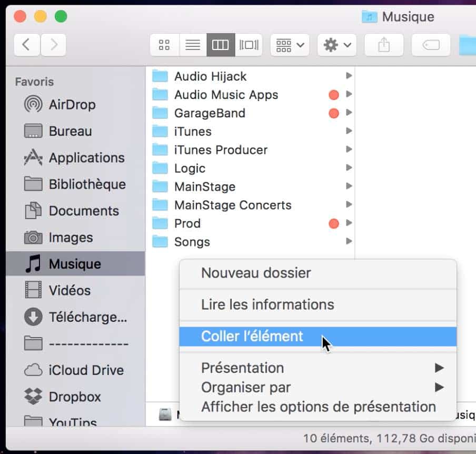Viewport: 476px width, 454px height.
Task: Open Applications in the sidebar
Action: tap(75, 157)
